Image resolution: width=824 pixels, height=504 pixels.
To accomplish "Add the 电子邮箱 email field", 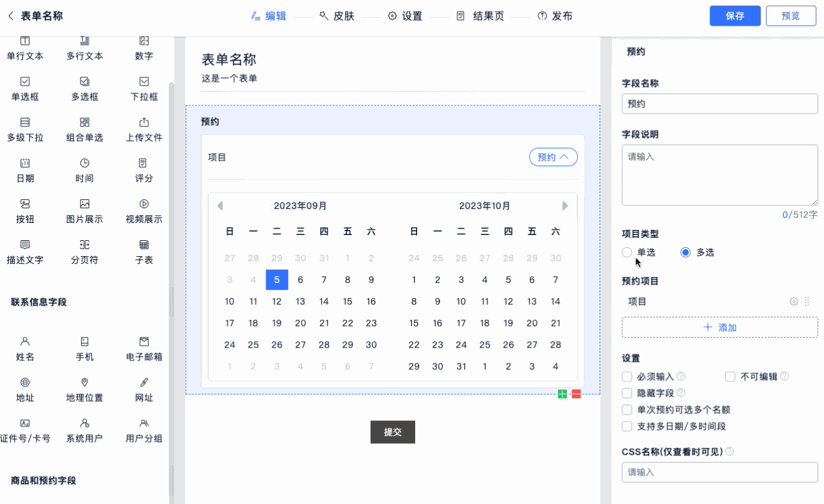I will pyautogui.click(x=144, y=342).
